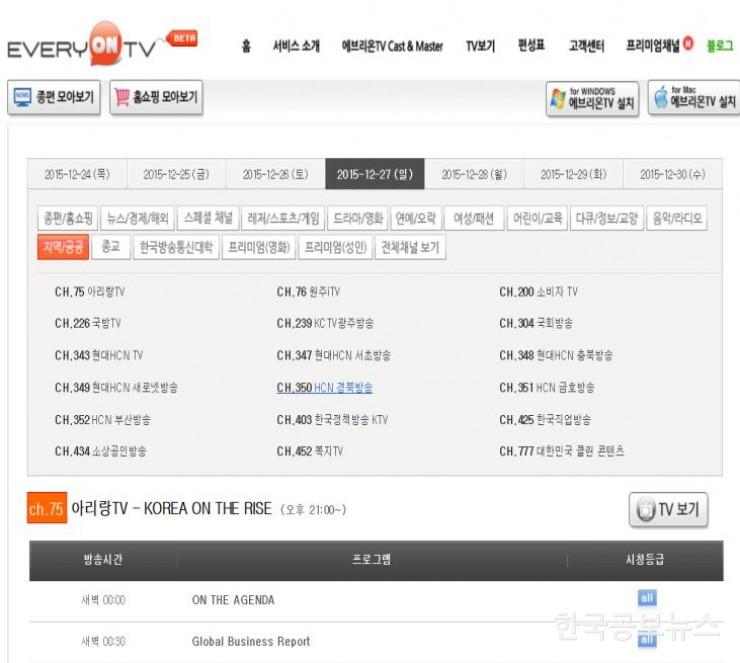The height and width of the screenshot is (663, 740).
Task: Open 종편 모아보기 button
Action: click(54, 97)
